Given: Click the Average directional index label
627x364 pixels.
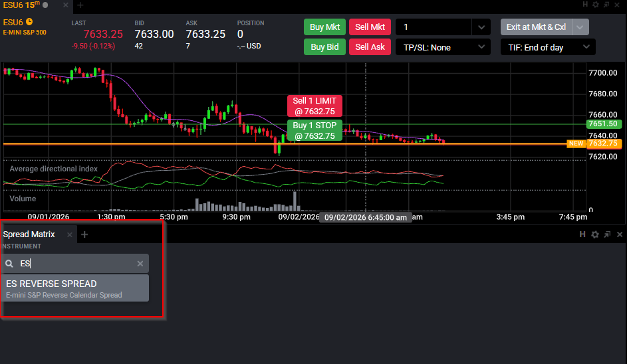Looking at the screenshot, I should point(54,169).
